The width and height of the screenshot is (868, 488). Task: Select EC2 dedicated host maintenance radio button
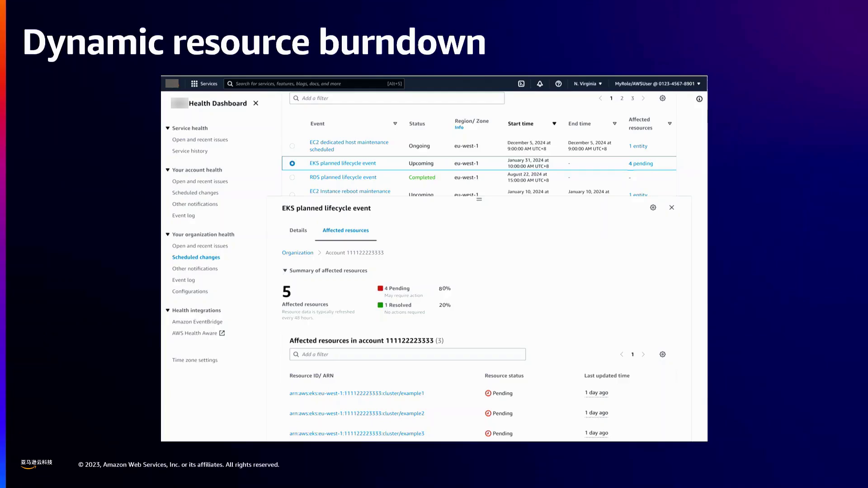click(x=292, y=146)
